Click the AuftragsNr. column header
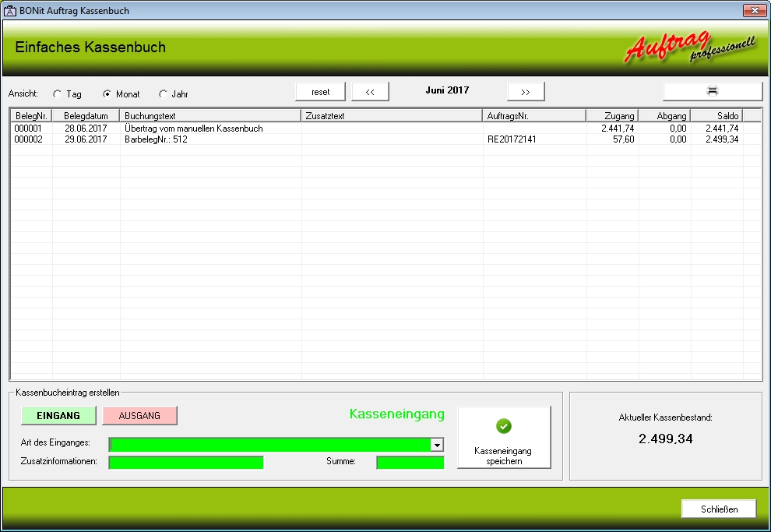 (x=534, y=116)
